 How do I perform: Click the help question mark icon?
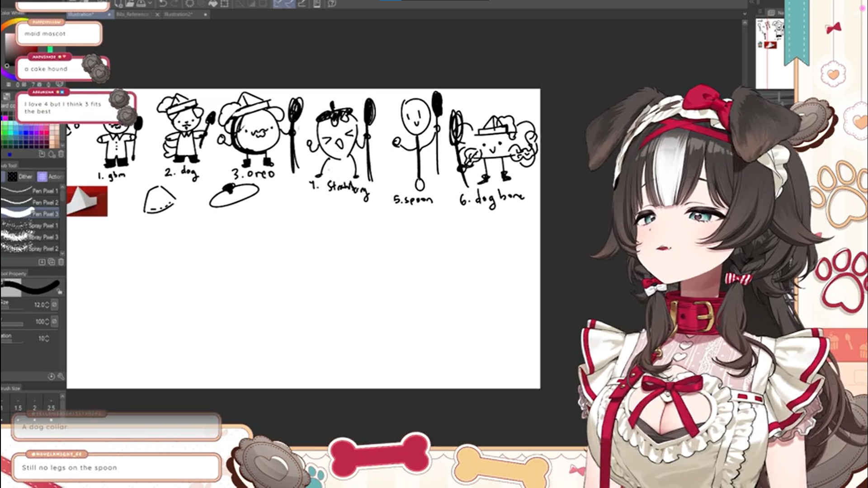point(332,3)
